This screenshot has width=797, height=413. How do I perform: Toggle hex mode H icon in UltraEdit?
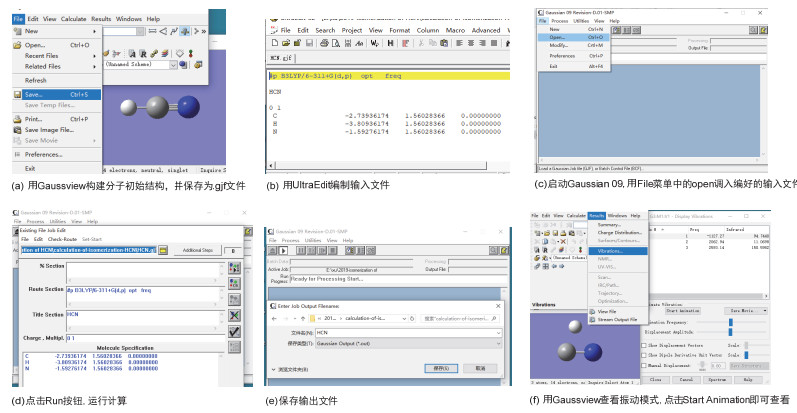[x=390, y=43]
